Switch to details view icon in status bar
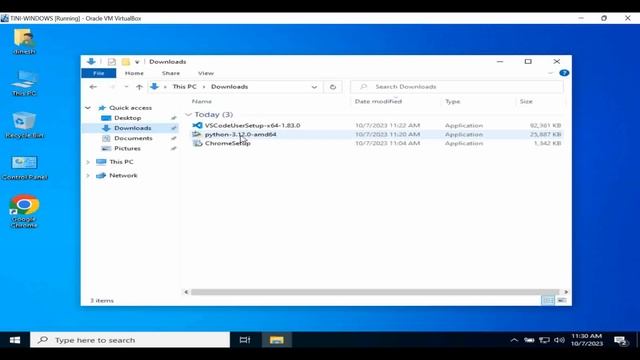640x360 pixels. point(548,300)
